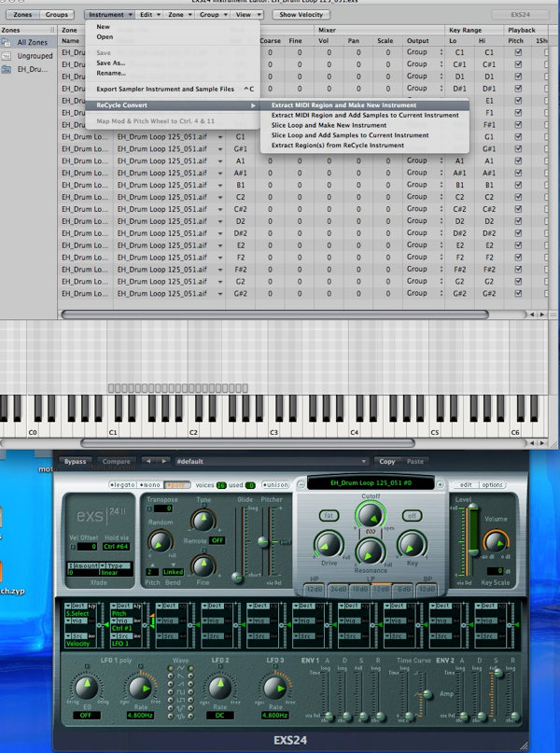Click the Tune knob
560x753 pixels.
(x=203, y=520)
